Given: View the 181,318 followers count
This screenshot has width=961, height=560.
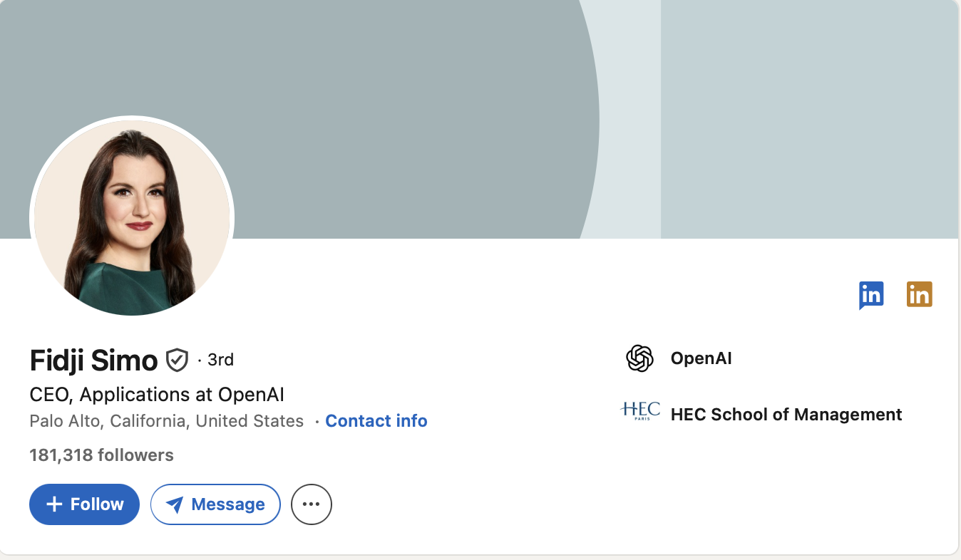Looking at the screenshot, I should click(x=101, y=455).
